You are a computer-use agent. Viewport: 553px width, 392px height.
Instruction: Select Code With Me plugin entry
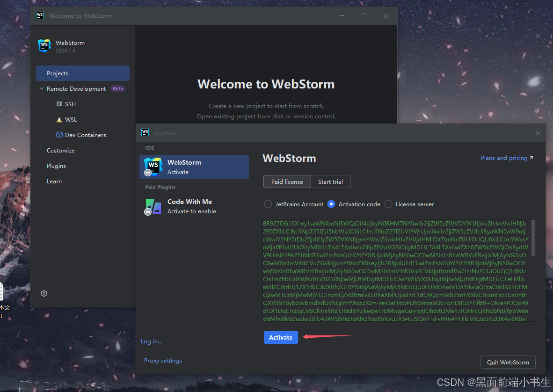coord(194,207)
